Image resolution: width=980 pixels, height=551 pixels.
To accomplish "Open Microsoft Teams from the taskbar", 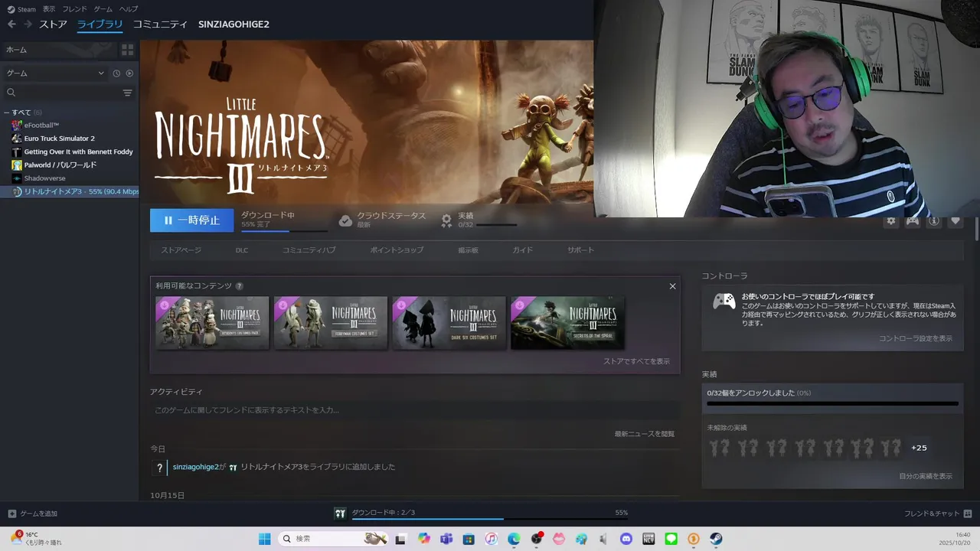I will pos(446,539).
